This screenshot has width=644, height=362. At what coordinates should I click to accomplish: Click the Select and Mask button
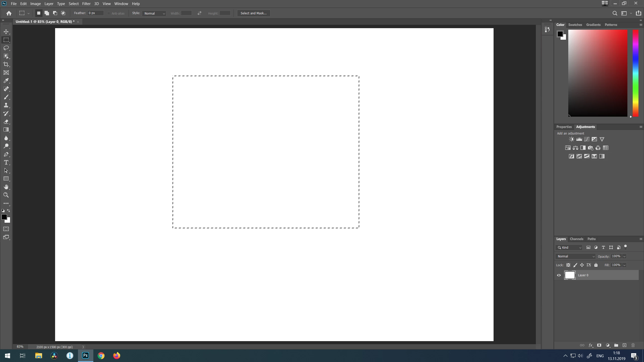(253, 13)
